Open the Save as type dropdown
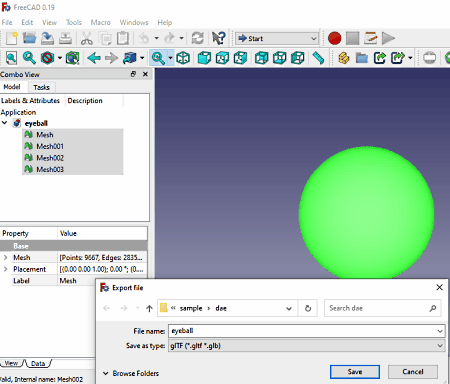This screenshot has height=384, width=450. tap(307, 346)
